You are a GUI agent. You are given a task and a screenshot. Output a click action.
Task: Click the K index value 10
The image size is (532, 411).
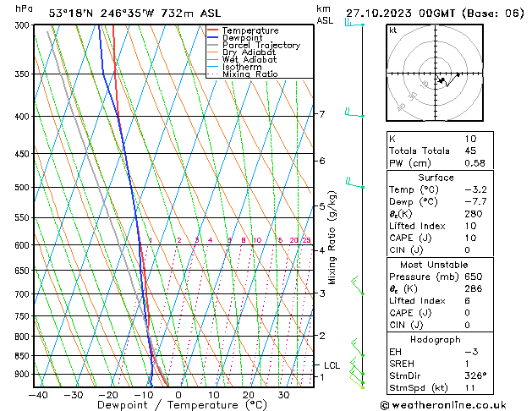coord(470,139)
